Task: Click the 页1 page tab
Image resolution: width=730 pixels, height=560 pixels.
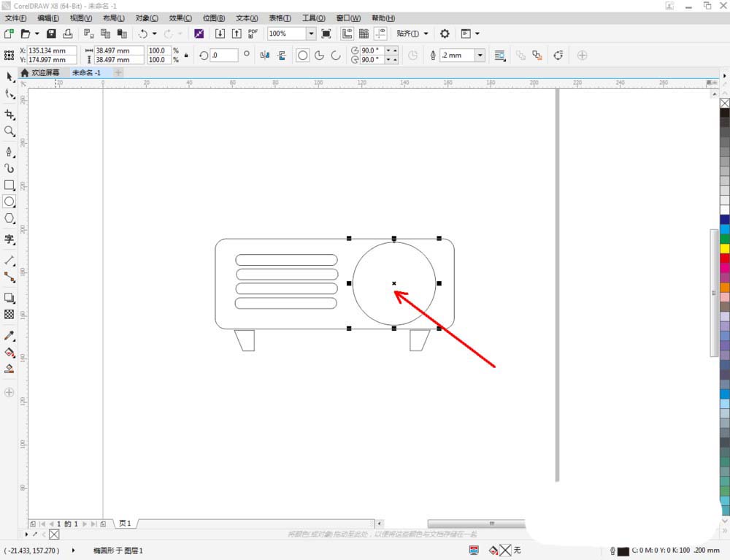Action: 125,523
